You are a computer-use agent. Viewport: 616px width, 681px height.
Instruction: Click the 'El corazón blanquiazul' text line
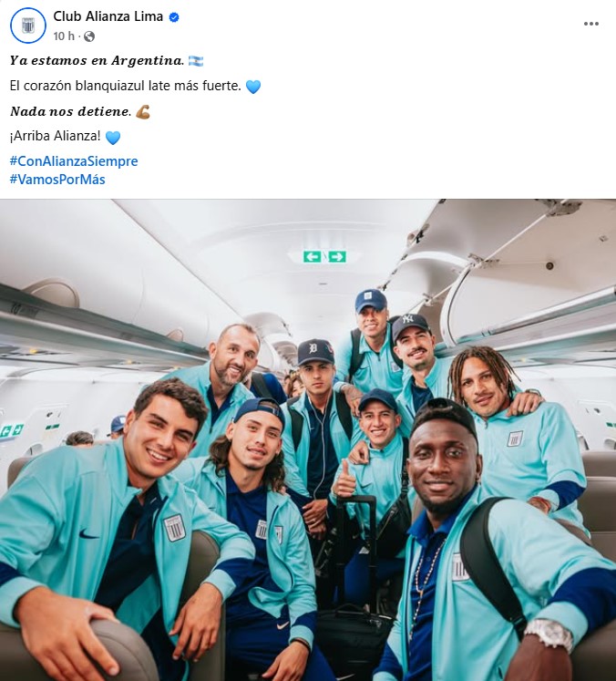(125, 86)
